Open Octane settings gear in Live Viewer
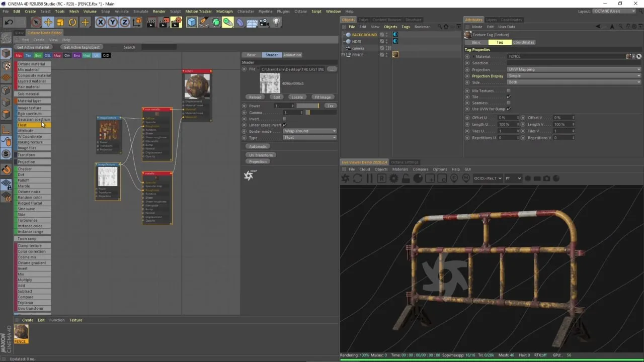644x362 pixels. 393,178
